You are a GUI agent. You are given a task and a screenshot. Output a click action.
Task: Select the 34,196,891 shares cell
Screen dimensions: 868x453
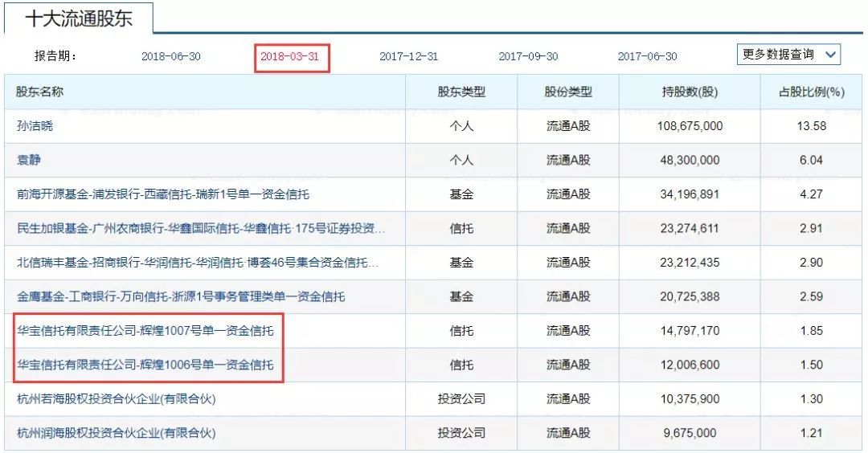coord(690,194)
